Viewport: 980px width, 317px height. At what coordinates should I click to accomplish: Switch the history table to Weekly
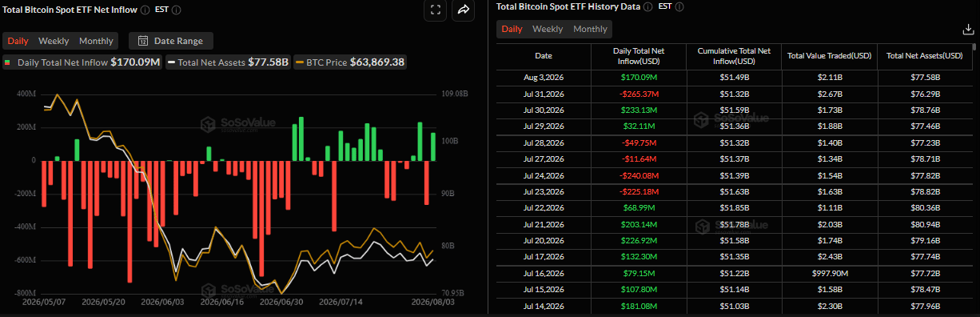coord(548,29)
